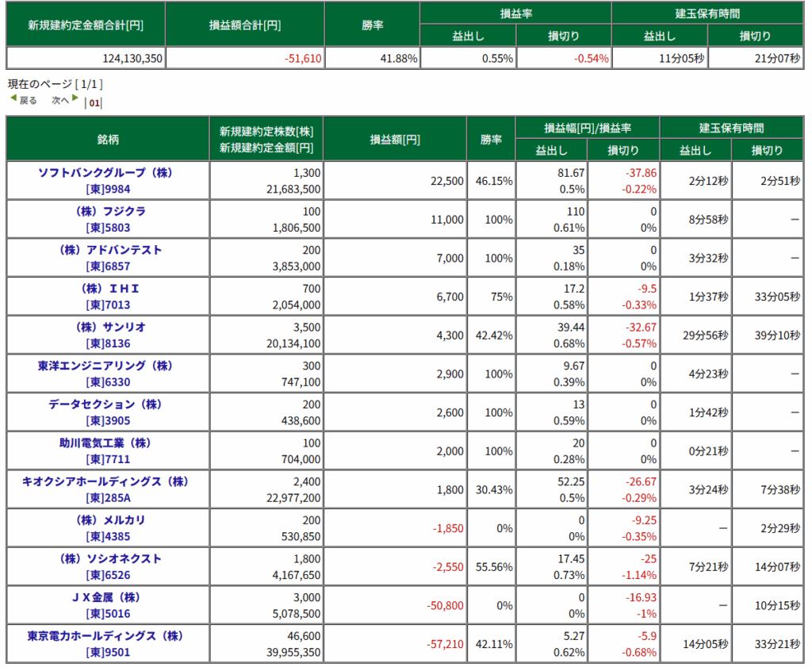Image resolution: width=812 pixels, height=667 pixels.
Task: Open the 東洋エンジニアリング stock link
Action: pyautogui.click(x=105, y=366)
